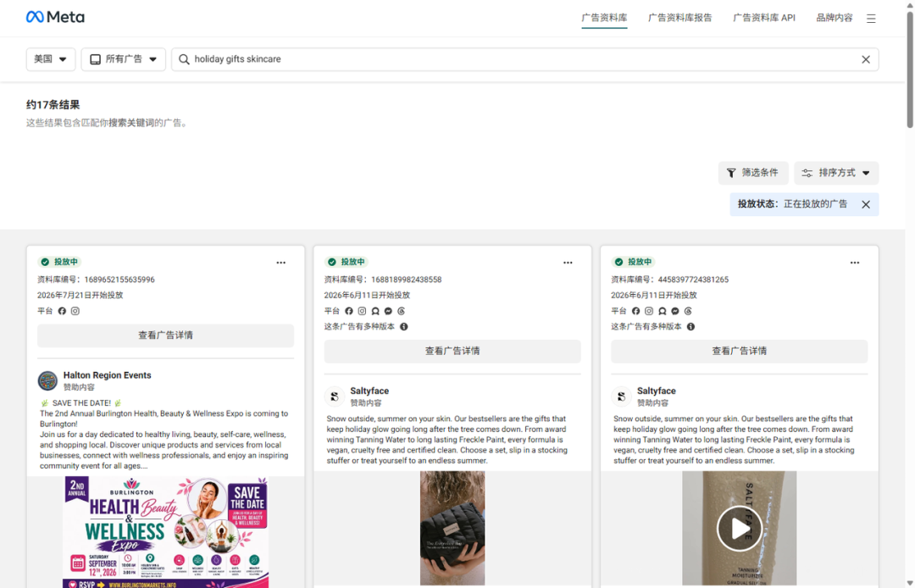
Task: View 查看广告详情 for ad 1688189982438558
Action: pos(452,351)
